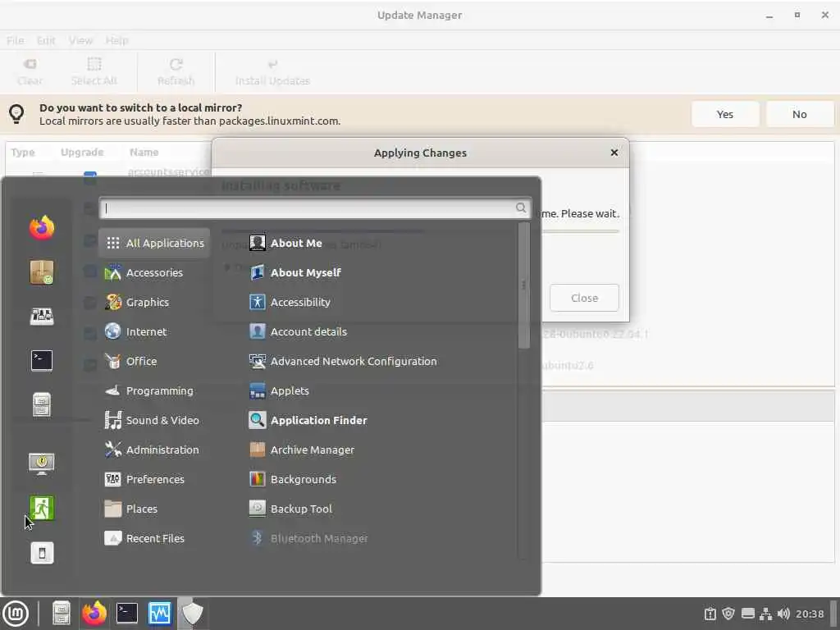
Task: Open Edit menu in Update Manager
Action: tap(46, 40)
